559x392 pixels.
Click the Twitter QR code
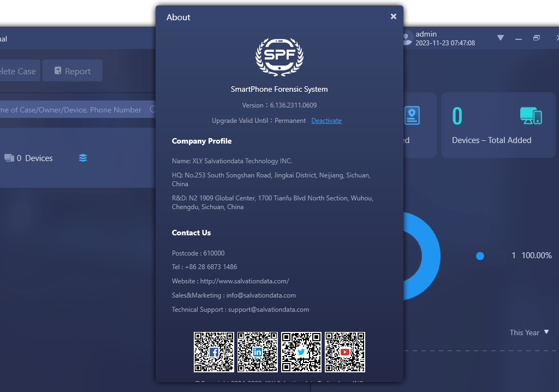tap(301, 352)
